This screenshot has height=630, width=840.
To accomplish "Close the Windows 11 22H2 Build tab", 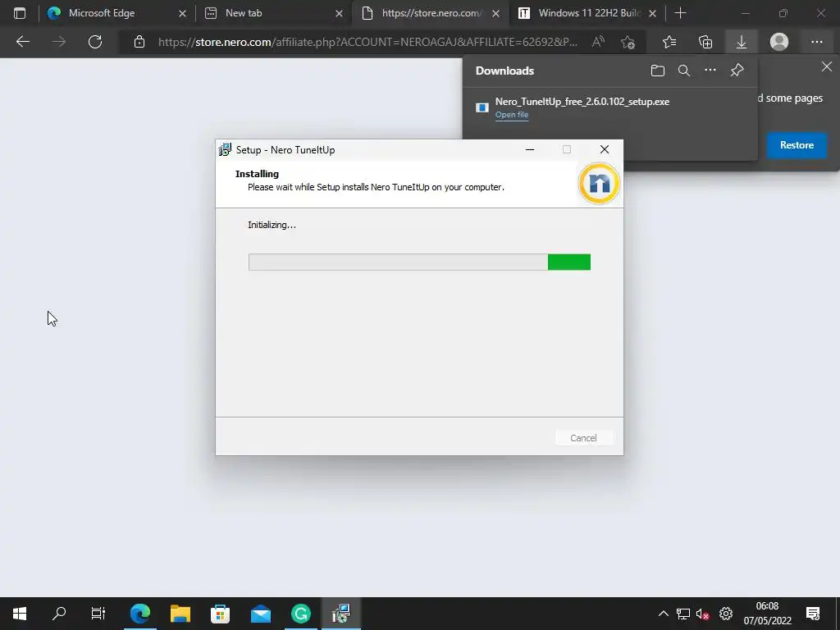I will tap(652, 13).
